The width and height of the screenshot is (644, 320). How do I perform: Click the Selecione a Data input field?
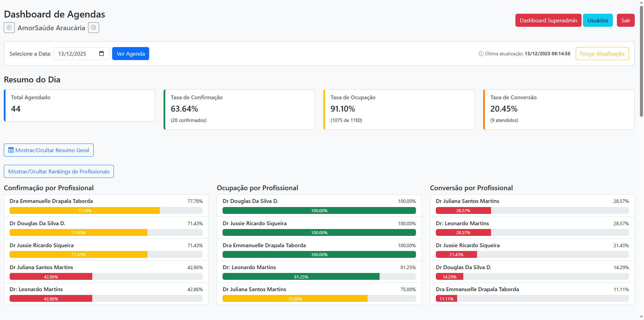pos(77,54)
